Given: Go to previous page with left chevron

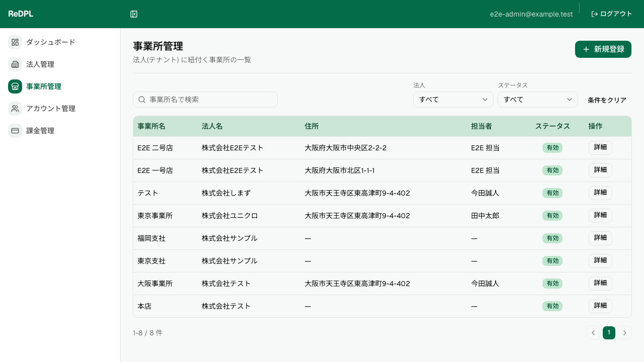Looking at the screenshot, I should click(593, 333).
